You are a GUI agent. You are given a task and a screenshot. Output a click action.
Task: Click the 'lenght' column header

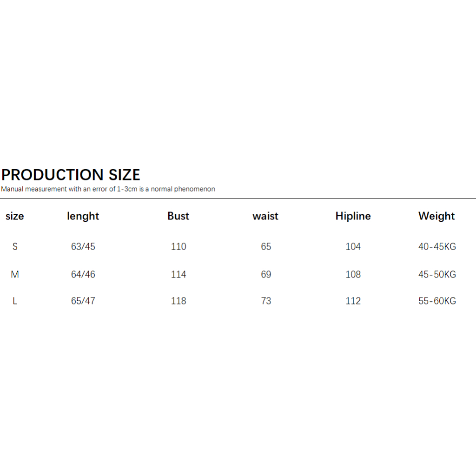point(83,216)
